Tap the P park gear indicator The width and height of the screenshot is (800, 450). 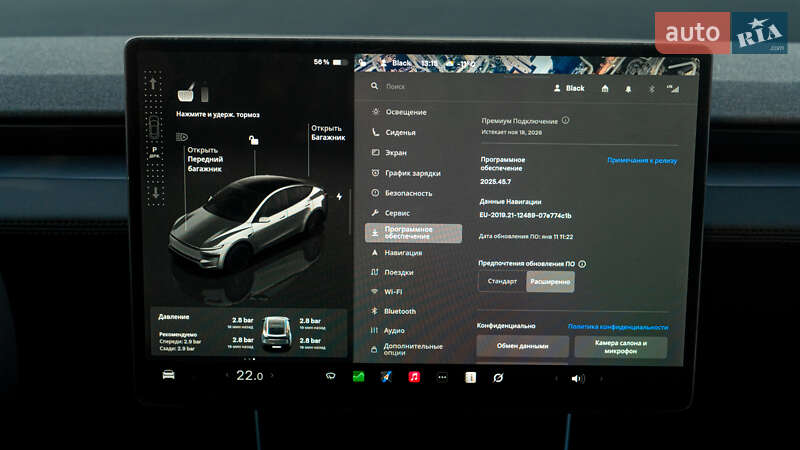click(155, 150)
